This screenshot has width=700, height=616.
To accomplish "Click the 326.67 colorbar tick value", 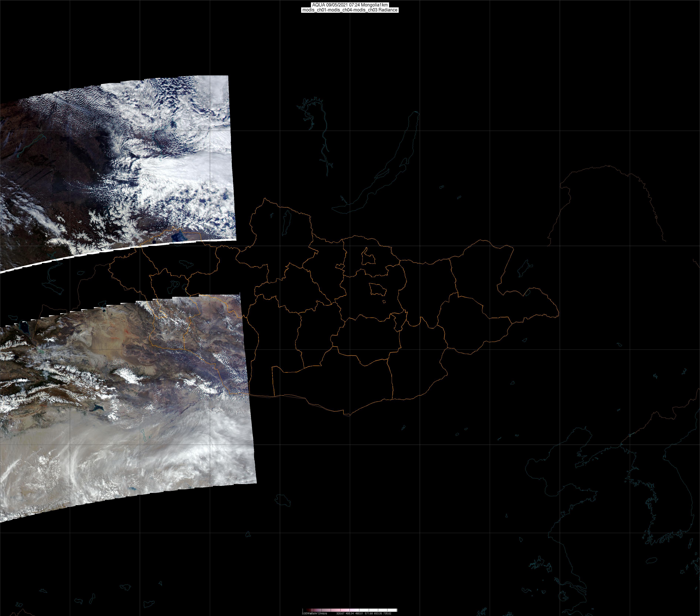I will coord(340,613).
